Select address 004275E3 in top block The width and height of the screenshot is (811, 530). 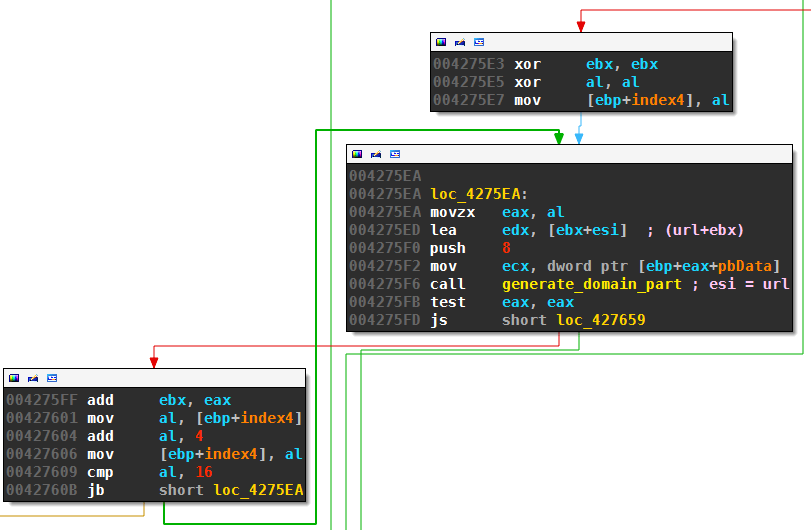click(x=462, y=64)
